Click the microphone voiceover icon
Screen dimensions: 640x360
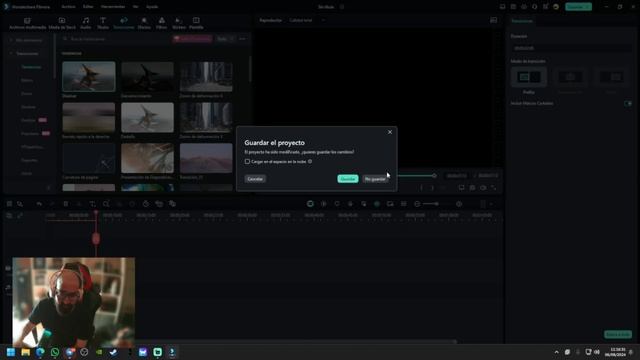point(350,204)
